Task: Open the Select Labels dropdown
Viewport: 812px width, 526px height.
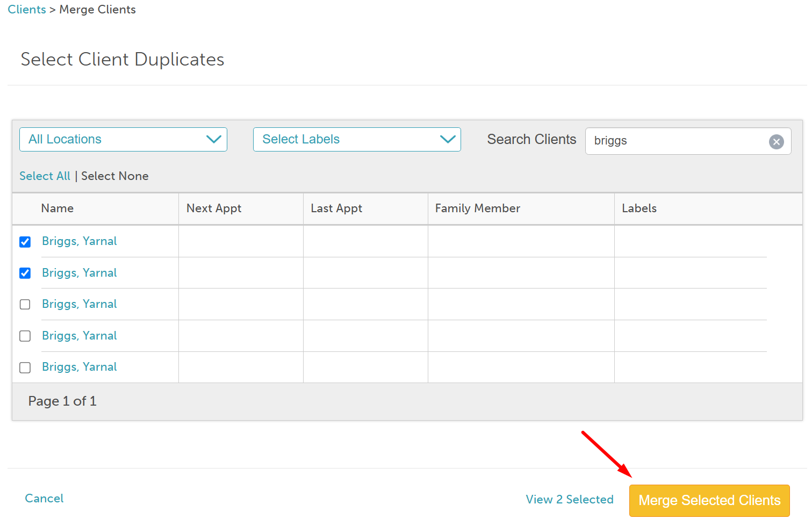Action: coord(357,139)
